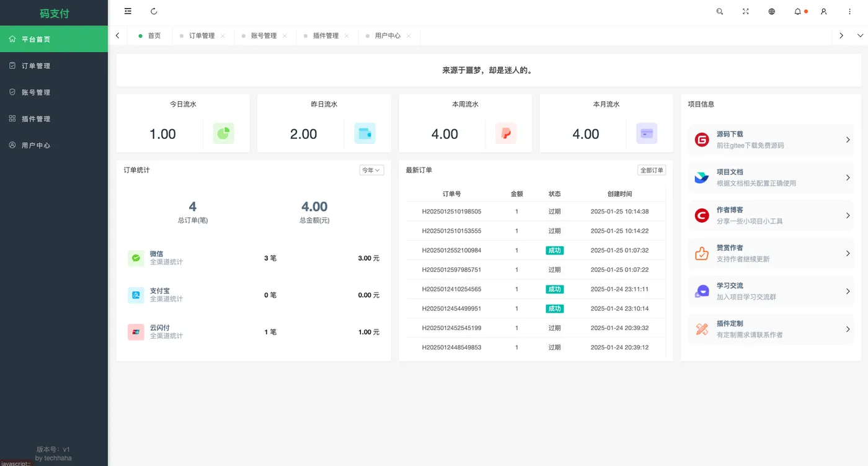Switch to the 订单管理 tab
The width and height of the screenshot is (868, 466).
click(202, 36)
